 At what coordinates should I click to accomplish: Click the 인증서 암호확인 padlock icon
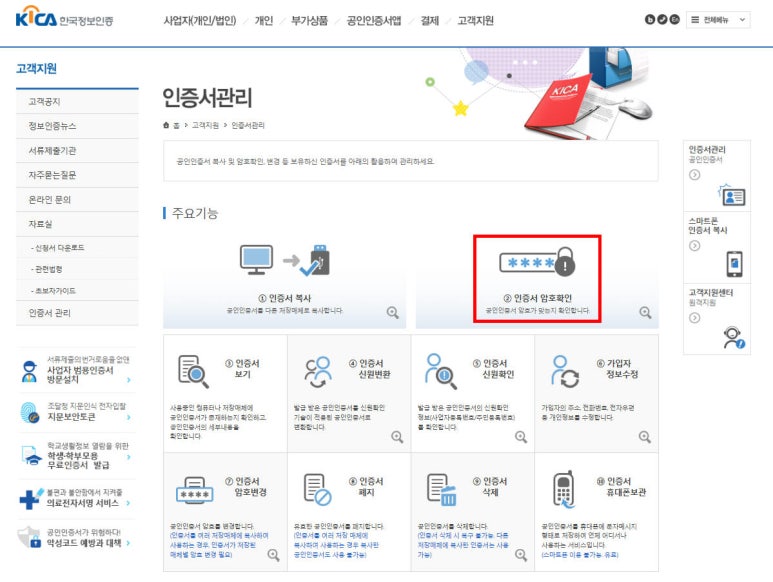pos(536,264)
